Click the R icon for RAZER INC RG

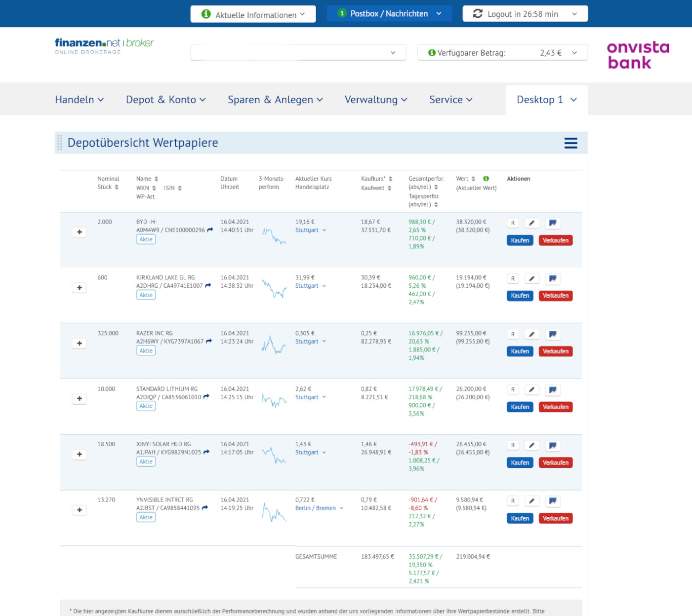(513, 334)
